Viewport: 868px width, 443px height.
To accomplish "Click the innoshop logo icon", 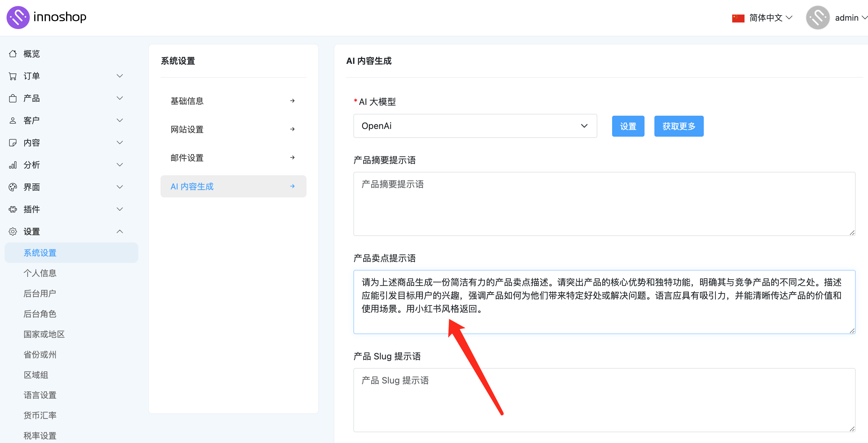I will 18,17.
